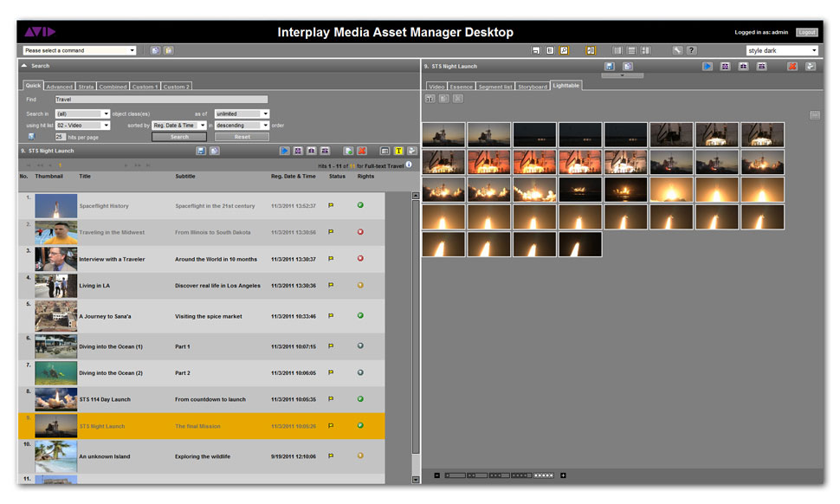Screen dimensions: 840x504
Task: Open the help question mark icon
Action: [691, 50]
